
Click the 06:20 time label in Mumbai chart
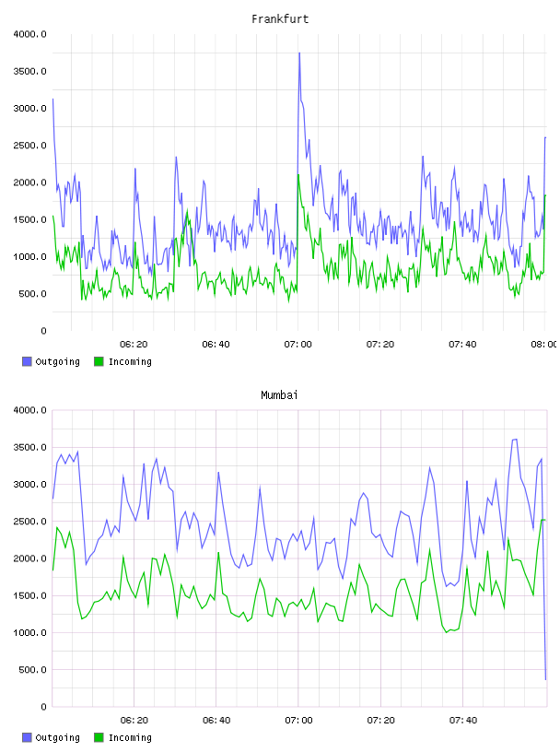click(x=134, y=721)
